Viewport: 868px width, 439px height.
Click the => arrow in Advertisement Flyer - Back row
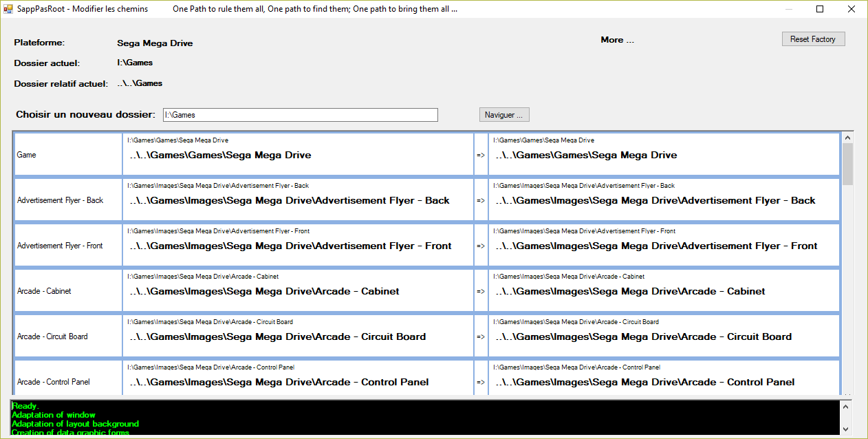(481, 200)
